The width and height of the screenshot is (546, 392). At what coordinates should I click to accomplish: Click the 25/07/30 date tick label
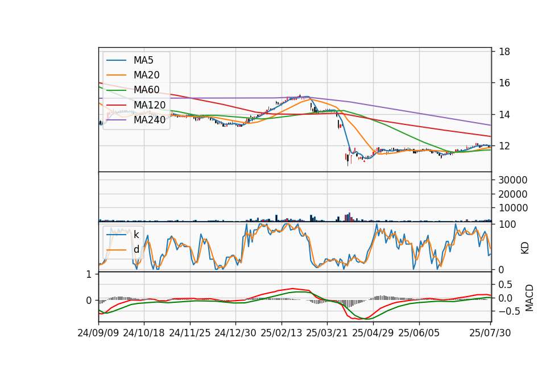pos(490,333)
